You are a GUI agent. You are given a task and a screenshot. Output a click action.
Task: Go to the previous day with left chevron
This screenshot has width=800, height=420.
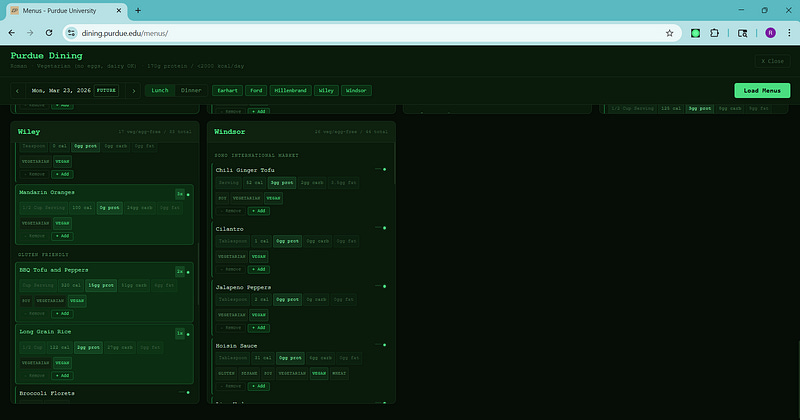tap(17, 91)
